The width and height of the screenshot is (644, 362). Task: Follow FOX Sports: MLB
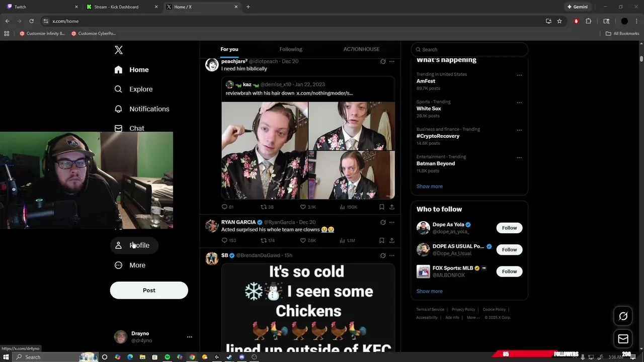509,271
